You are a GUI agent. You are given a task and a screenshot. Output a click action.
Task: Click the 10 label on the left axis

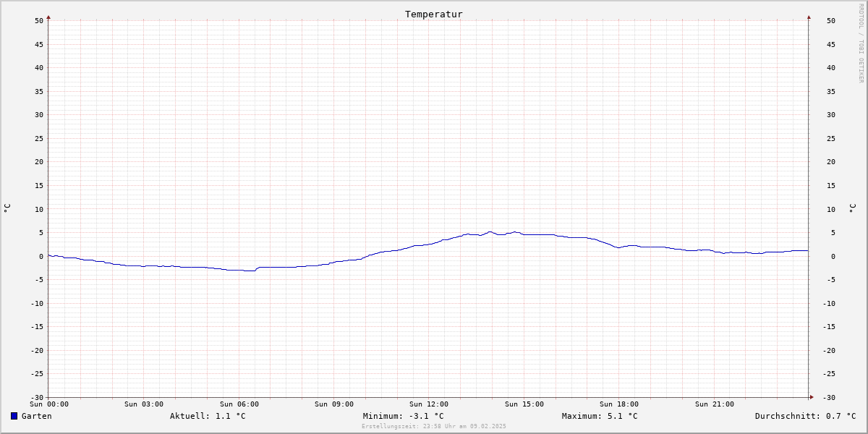click(x=39, y=209)
